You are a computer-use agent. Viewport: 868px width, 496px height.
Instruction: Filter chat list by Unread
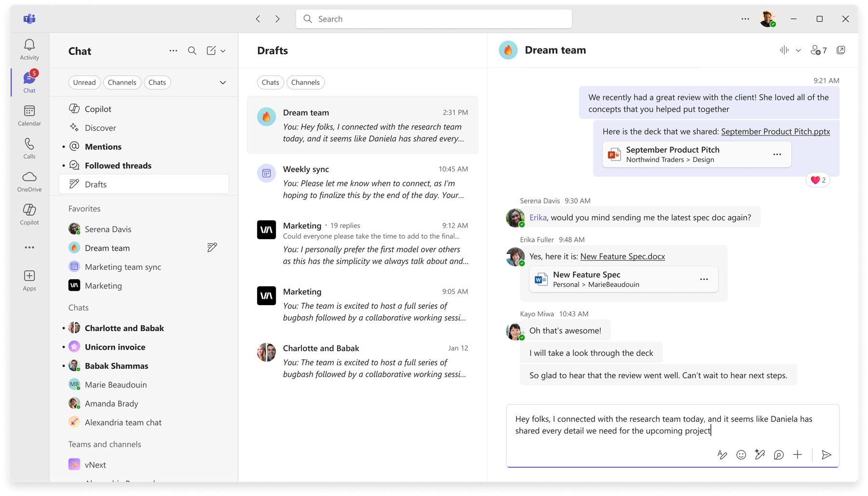point(84,82)
